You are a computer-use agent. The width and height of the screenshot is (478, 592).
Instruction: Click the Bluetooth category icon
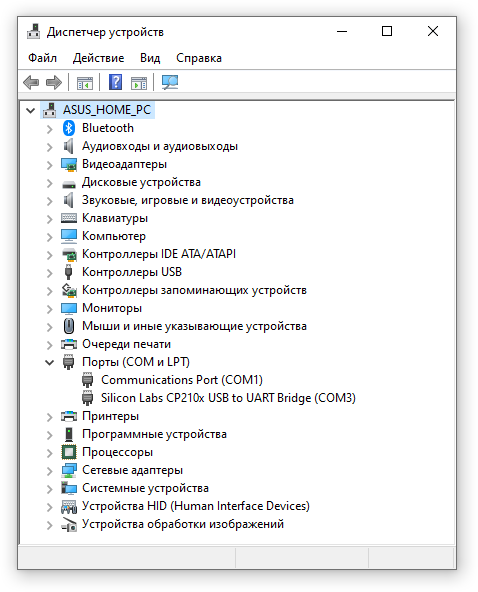tap(68, 128)
